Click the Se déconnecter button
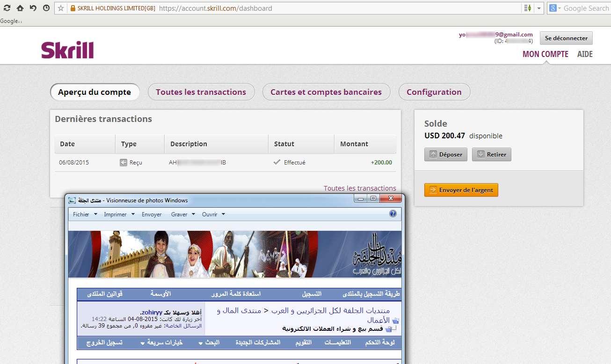611x364 pixels. pyautogui.click(x=566, y=38)
